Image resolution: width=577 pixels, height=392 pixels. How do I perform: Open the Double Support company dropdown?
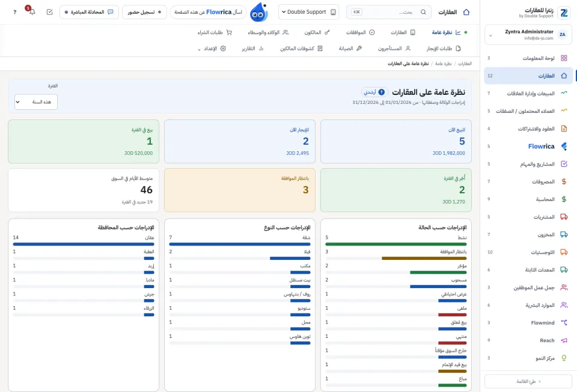[309, 12]
